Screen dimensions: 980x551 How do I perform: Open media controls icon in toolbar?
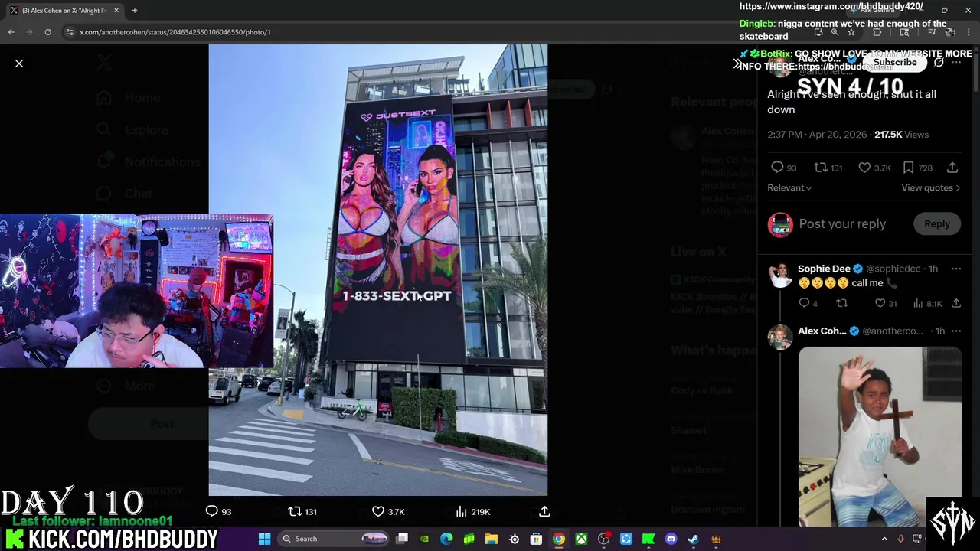point(931,32)
